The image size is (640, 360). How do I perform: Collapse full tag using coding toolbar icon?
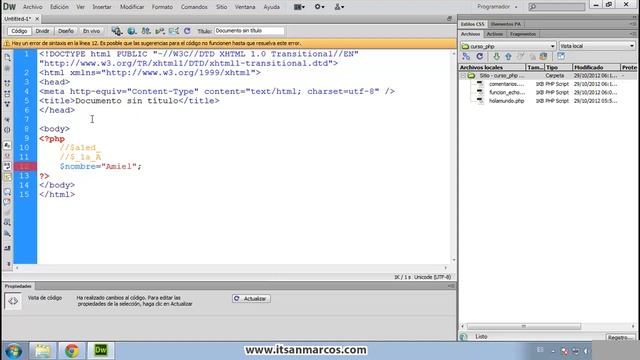[7, 83]
